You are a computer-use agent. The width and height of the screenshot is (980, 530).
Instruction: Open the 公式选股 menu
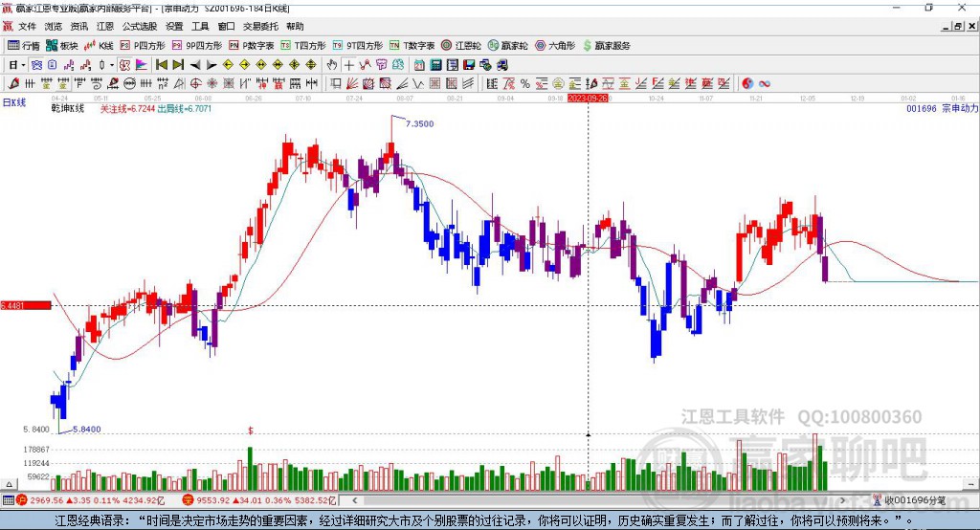point(140,26)
